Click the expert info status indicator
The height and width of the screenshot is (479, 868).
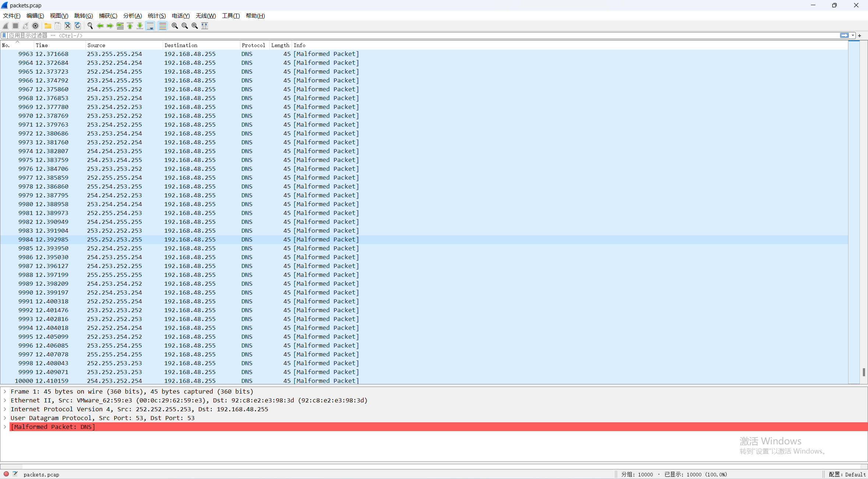(x=6, y=474)
